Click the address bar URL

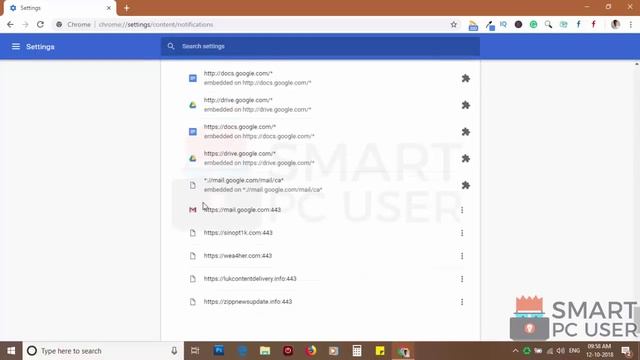tap(156, 24)
